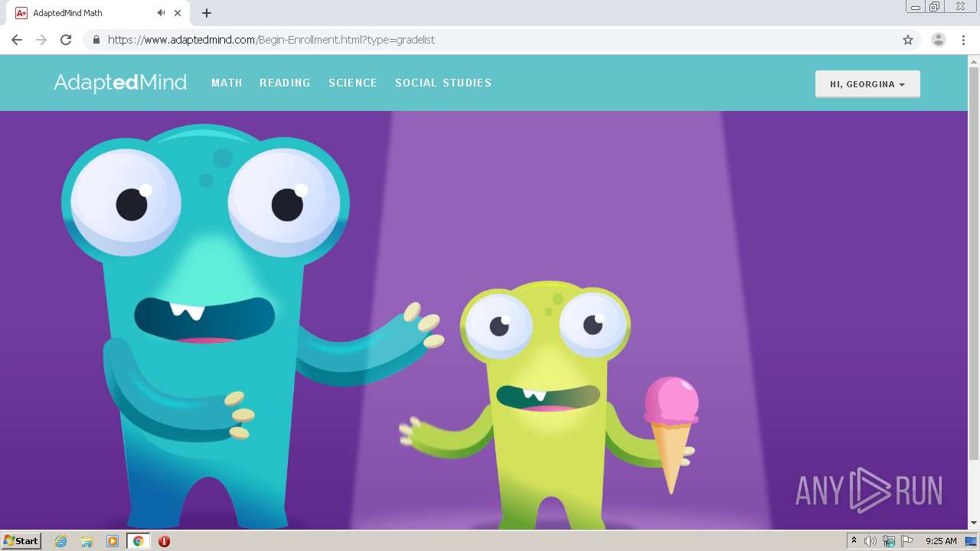Open the AdaptedMind logo home link

pos(120,83)
